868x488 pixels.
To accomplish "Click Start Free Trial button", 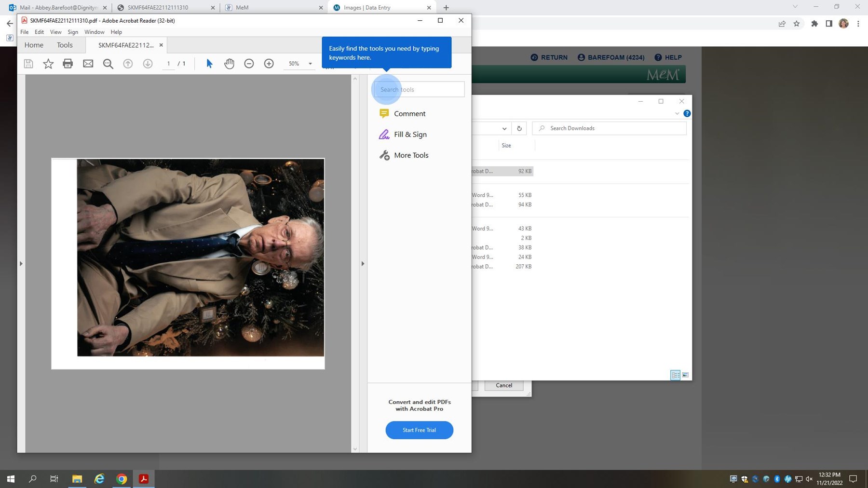I will pos(419,430).
